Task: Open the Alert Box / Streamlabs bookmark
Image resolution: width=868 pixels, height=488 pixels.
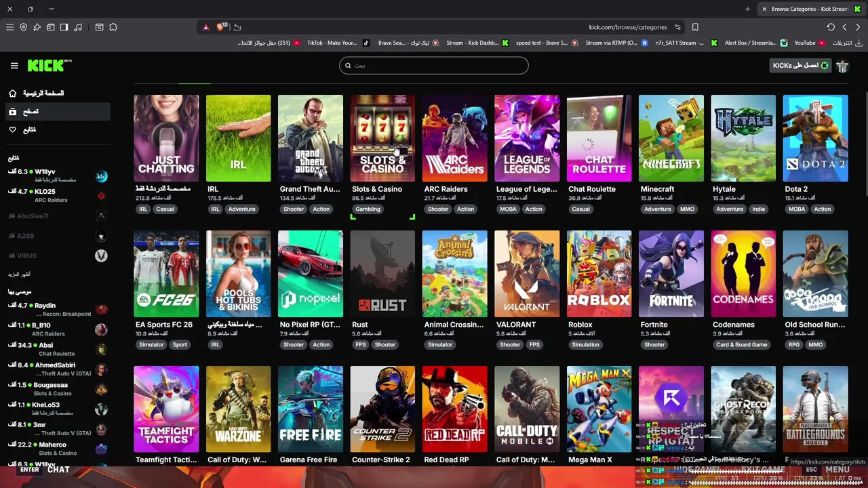Action: tap(755, 43)
